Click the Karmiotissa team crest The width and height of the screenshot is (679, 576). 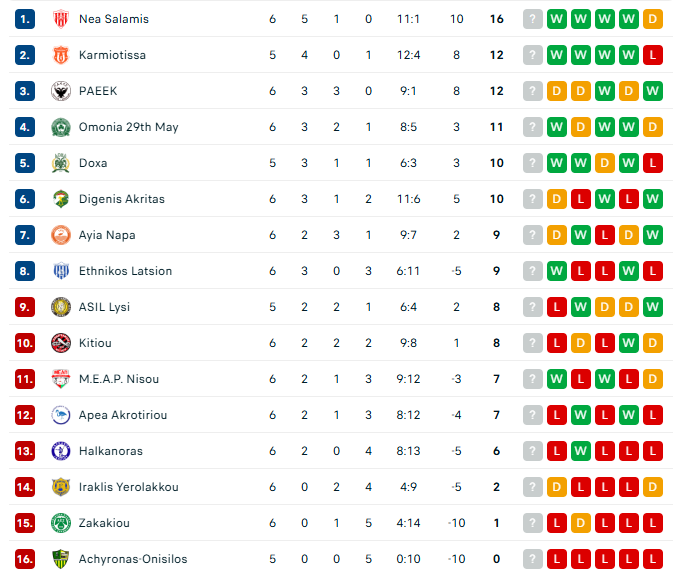pos(60,55)
